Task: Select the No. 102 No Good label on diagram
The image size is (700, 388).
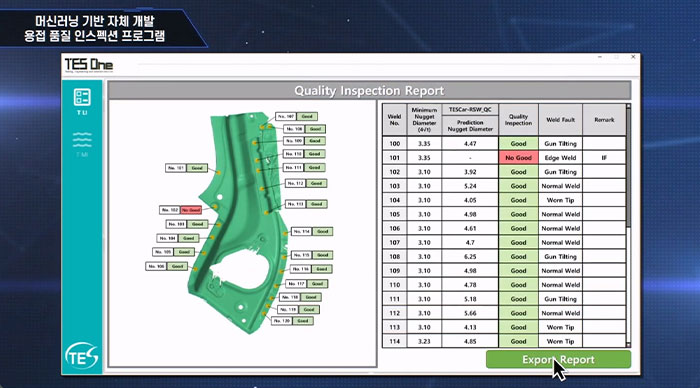Action: [181, 210]
